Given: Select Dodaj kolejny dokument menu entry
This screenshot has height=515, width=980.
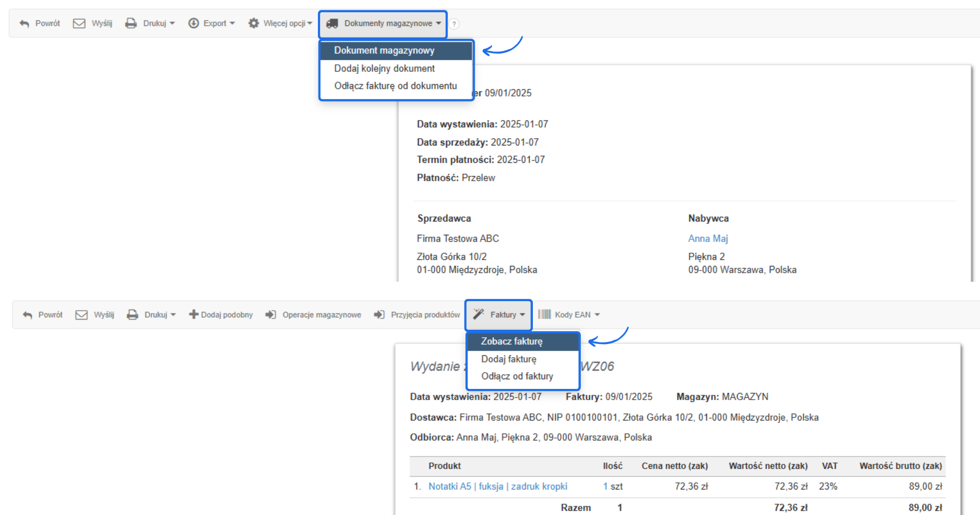Looking at the screenshot, I should pos(384,68).
